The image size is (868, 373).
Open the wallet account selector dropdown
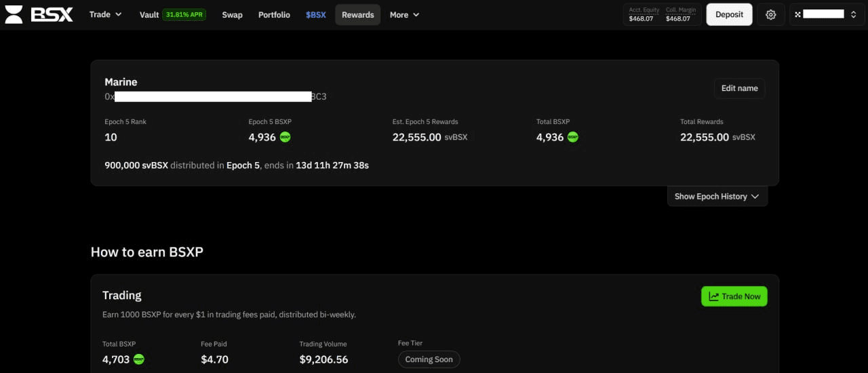click(x=827, y=14)
